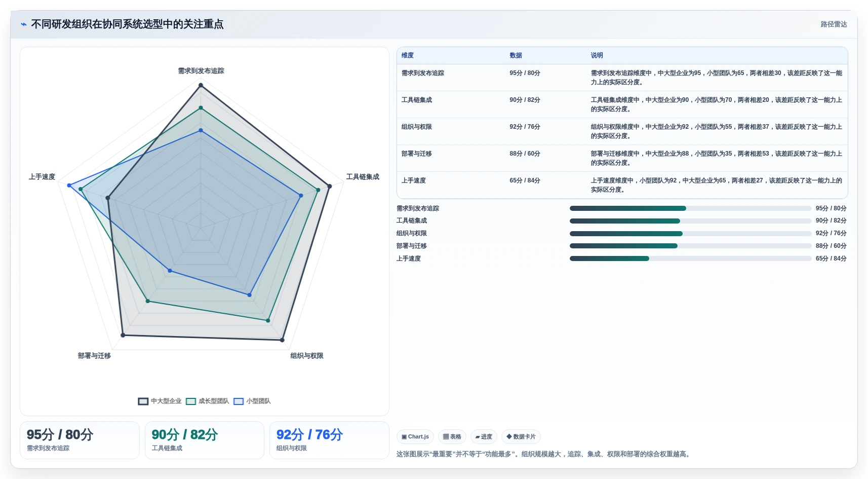Click the 组织与权限 axis label on the radar

(x=307, y=356)
